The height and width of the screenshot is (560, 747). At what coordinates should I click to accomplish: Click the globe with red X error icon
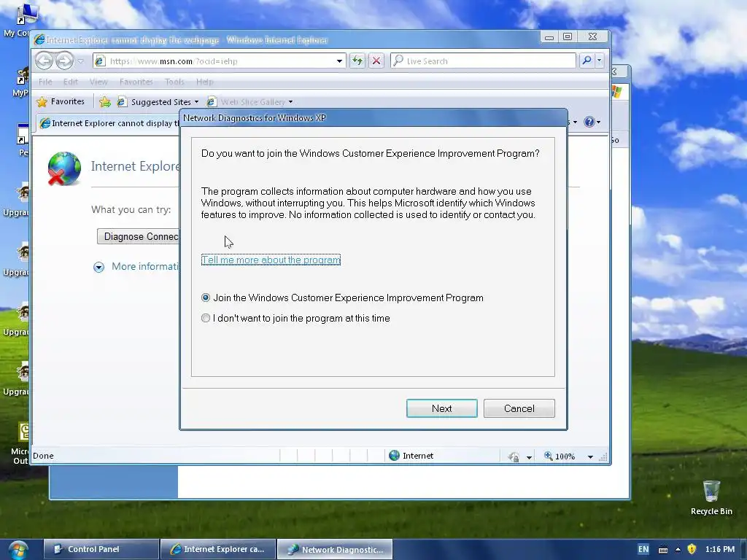click(x=64, y=168)
